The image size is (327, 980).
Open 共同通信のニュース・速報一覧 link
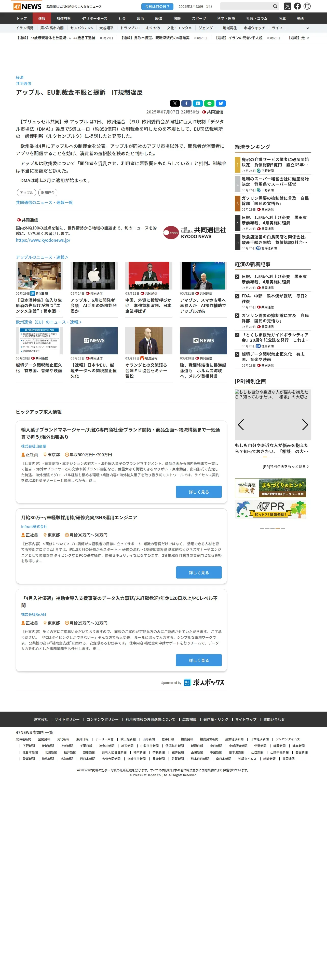44,203
